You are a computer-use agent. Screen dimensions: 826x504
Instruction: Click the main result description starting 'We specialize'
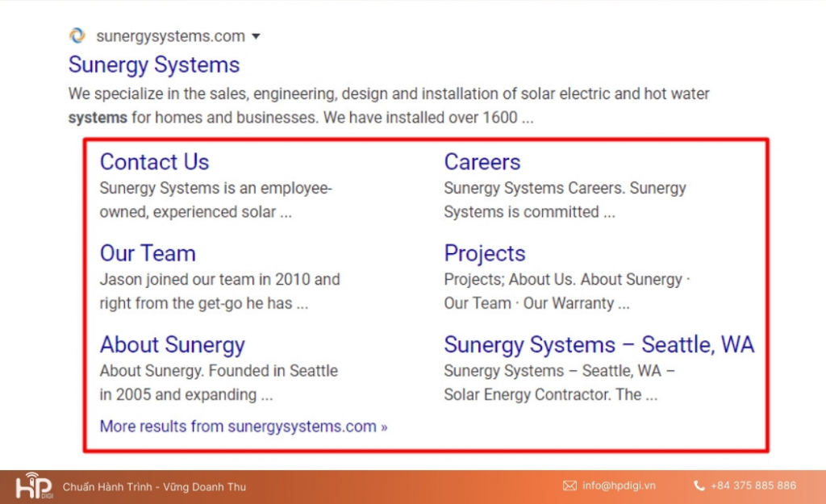389,106
